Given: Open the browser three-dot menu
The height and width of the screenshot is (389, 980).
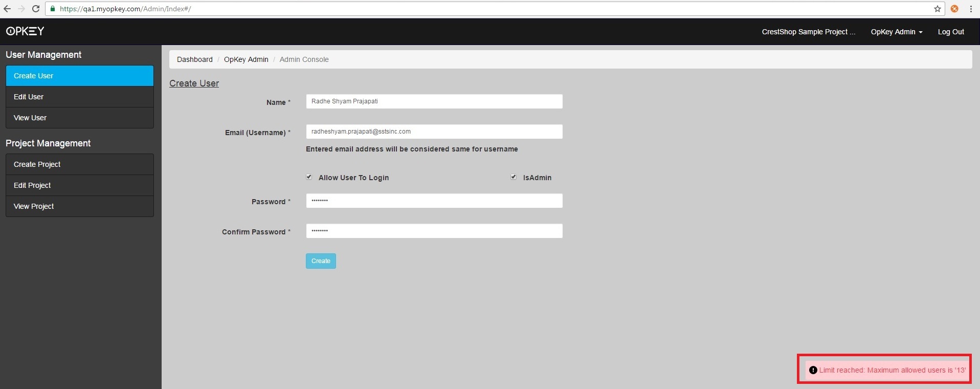Looking at the screenshot, I should click(x=971, y=9).
